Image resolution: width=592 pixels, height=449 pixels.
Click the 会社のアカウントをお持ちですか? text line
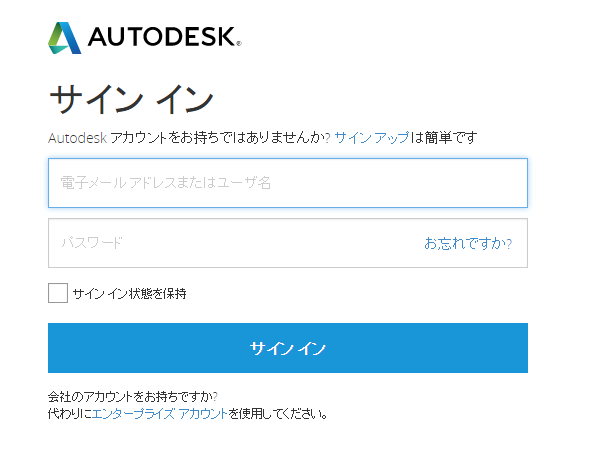tap(133, 397)
